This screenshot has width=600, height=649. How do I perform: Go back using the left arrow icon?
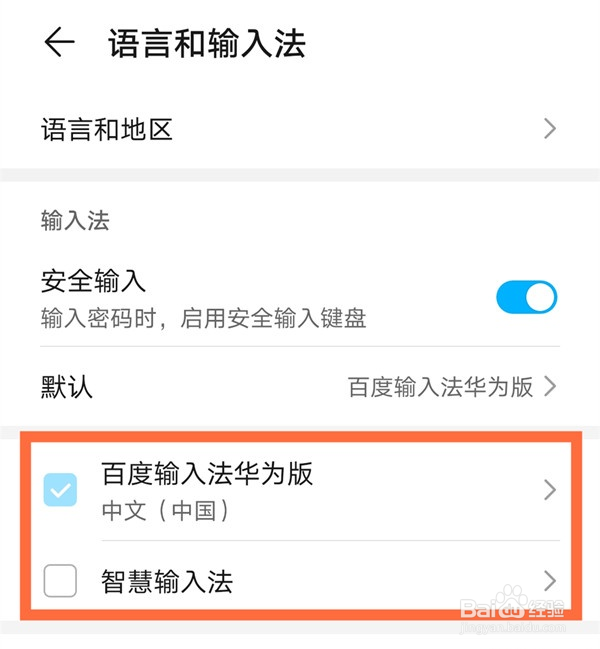(59, 42)
